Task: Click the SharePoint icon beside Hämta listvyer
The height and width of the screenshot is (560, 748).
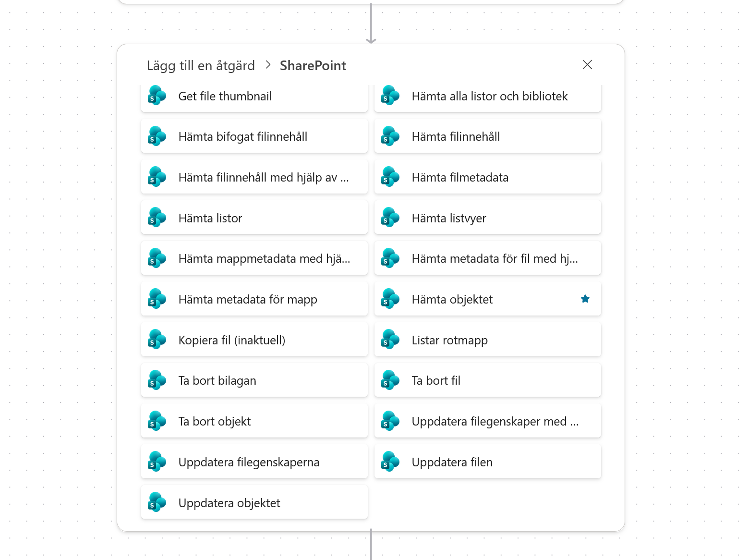Action: pos(390,218)
